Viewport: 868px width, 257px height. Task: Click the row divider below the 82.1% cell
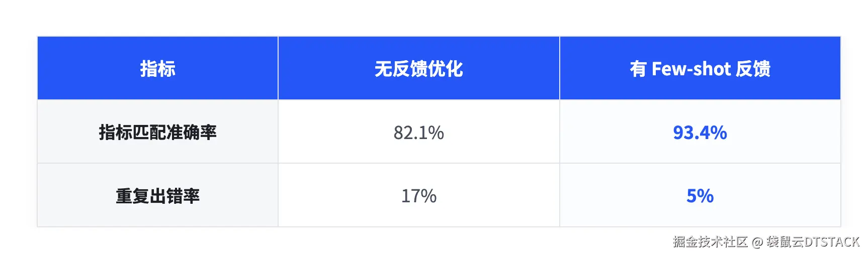(418, 163)
